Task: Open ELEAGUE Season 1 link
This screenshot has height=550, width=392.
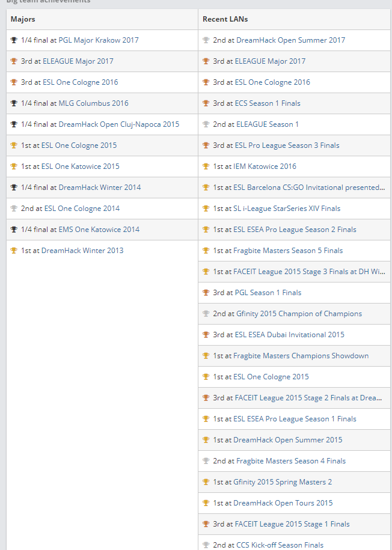Action: [268, 124]
